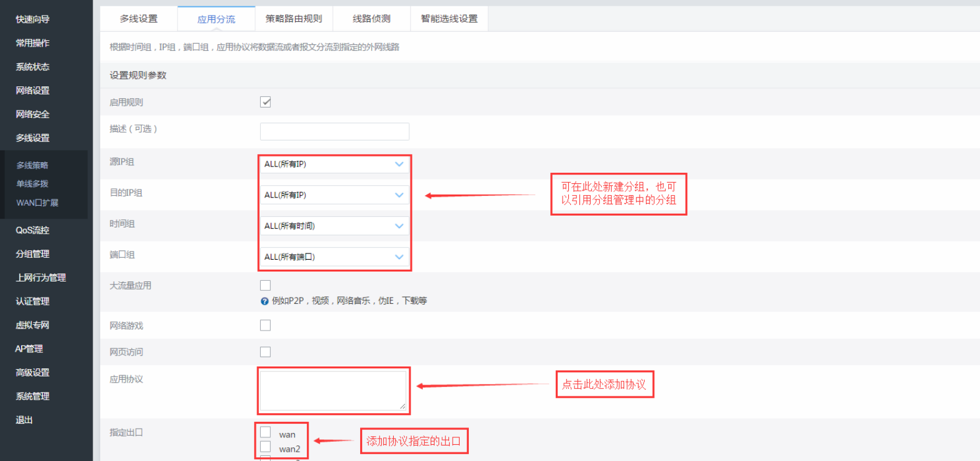Expand the 目的IP组 dropdown
Viewport: 980px width, 461px height.
click(334, 195)
